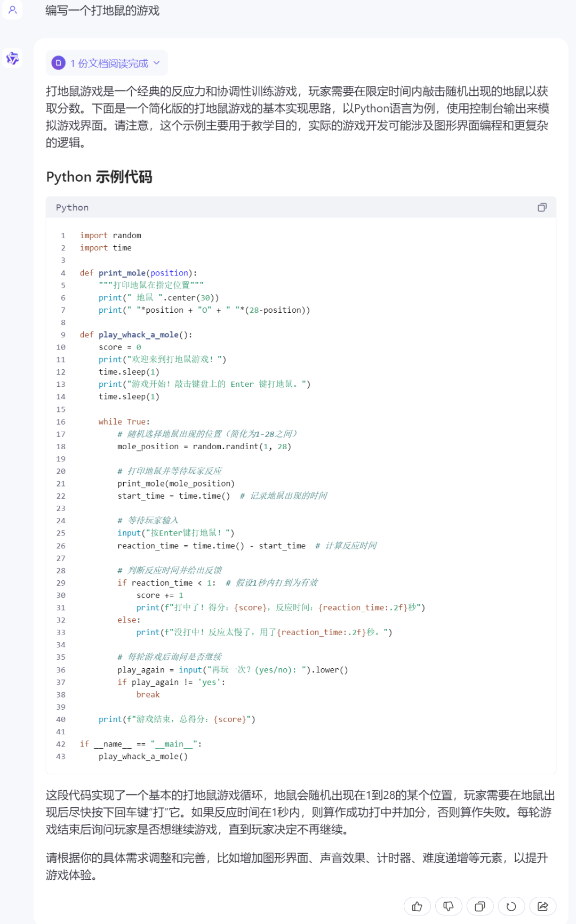This screenshot has width=576, height=924.
Task: Select the user prompt "编写一个打地鼠的游戏"
Action: click(102, 11)
